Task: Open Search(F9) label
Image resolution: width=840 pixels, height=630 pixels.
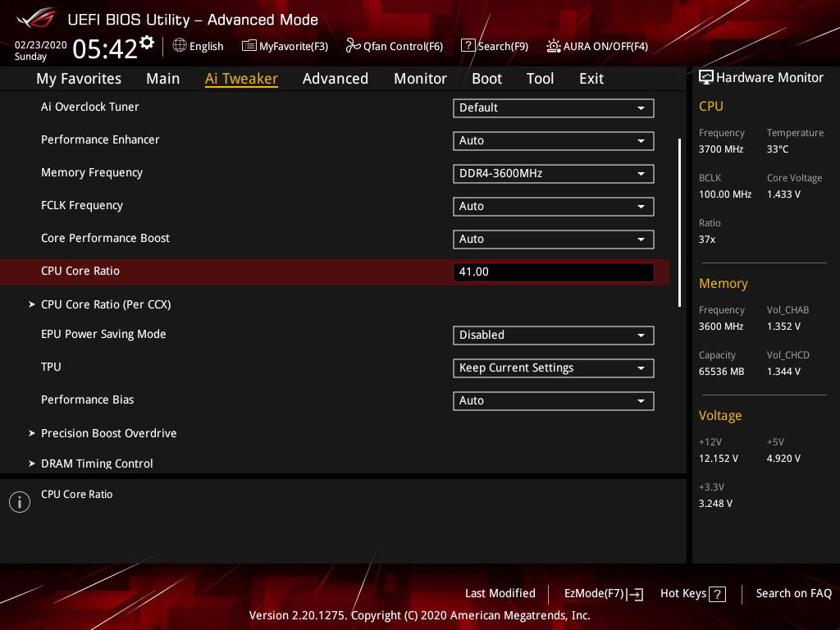Action: tap(503, 46)
